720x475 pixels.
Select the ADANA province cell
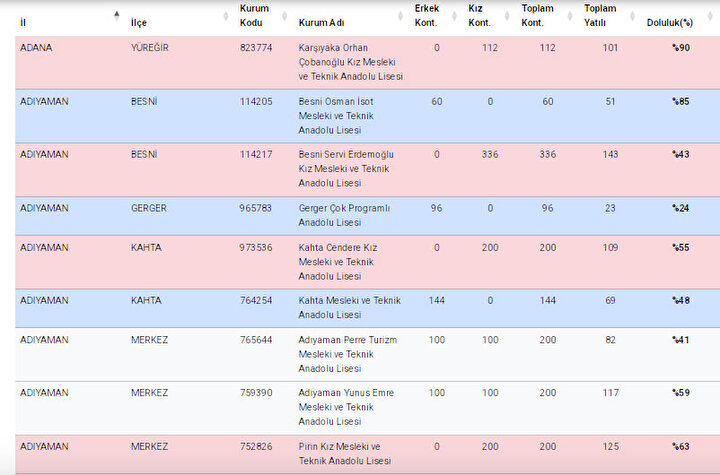click(36, 48)
